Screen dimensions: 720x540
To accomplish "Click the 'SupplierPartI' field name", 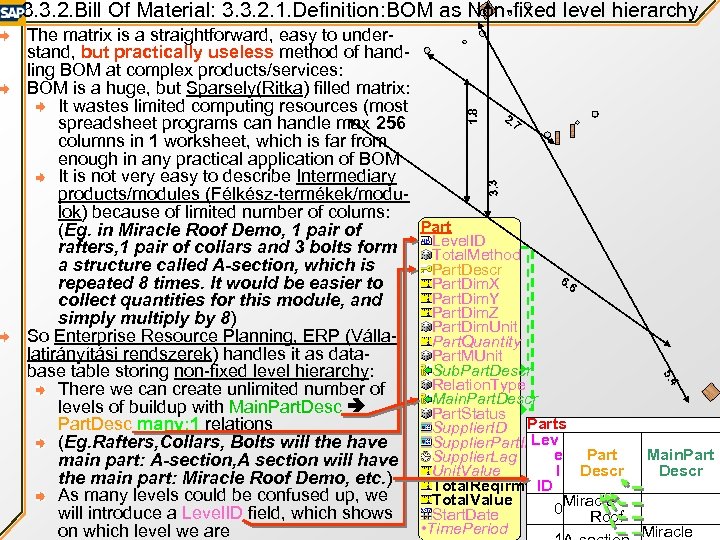I will coord(479,442).
